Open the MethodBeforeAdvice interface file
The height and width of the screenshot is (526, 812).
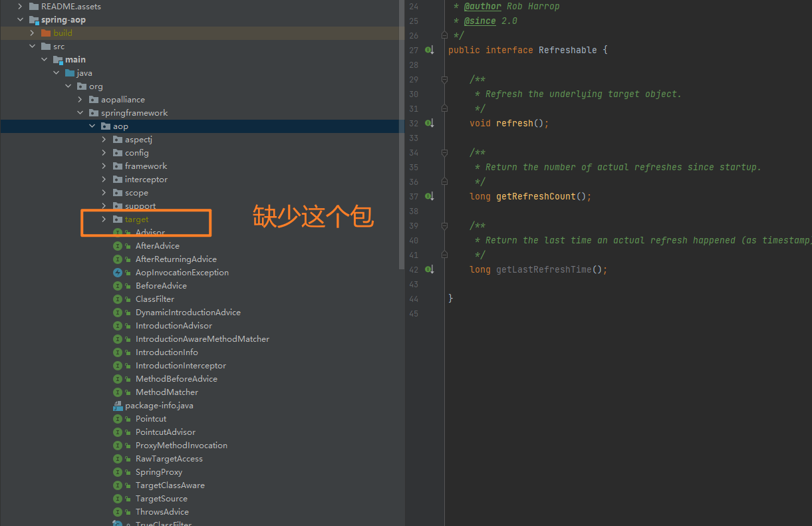[176, 379]
